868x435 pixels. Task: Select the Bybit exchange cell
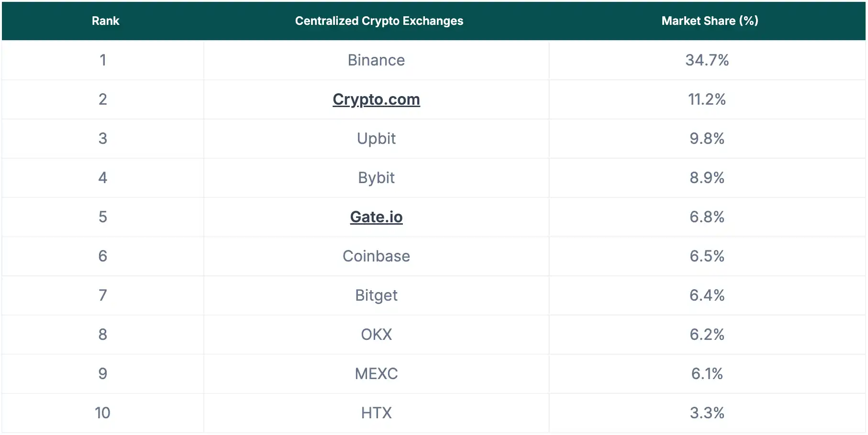pyautogui.click(x=376, y=178)
